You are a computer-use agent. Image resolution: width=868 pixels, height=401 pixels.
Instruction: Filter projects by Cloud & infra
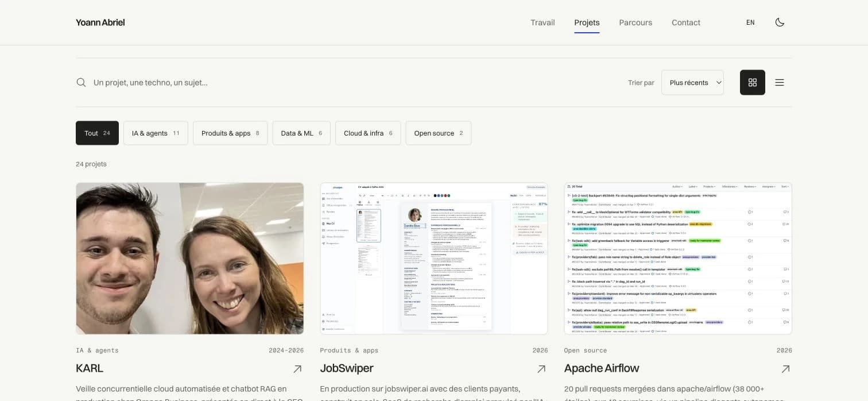coord(368,133)
